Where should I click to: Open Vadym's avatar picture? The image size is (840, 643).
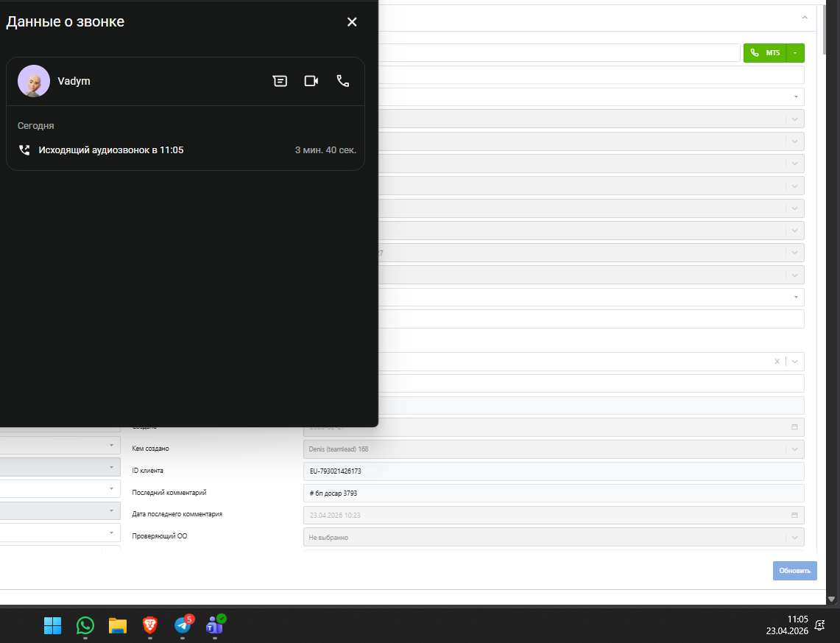pos(34,81)
